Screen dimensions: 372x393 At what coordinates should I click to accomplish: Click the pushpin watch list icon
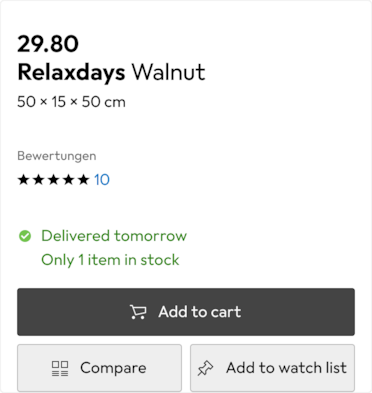(x=205, y=368)
